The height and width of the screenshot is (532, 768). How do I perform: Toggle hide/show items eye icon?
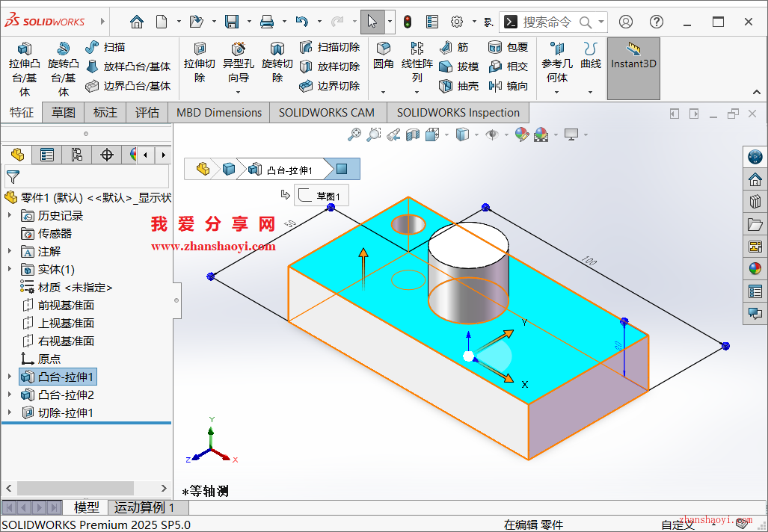pyautogui.click(x=492, y=134)
